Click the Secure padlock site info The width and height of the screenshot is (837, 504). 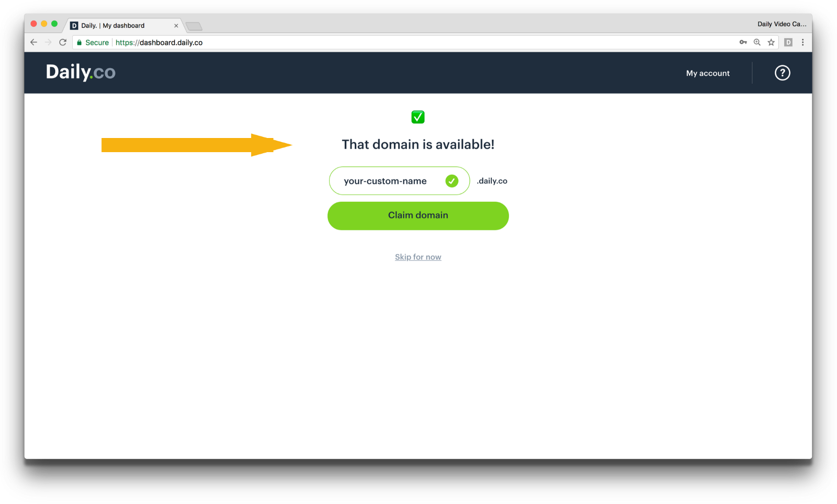coord(93,42)
